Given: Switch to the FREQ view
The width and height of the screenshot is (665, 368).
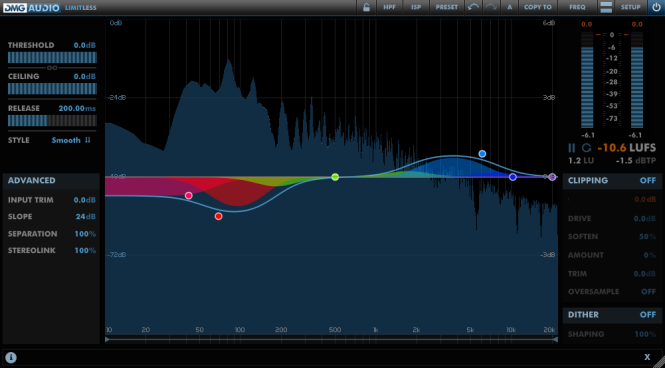Looking at the screenshot, I should (577, 7).
